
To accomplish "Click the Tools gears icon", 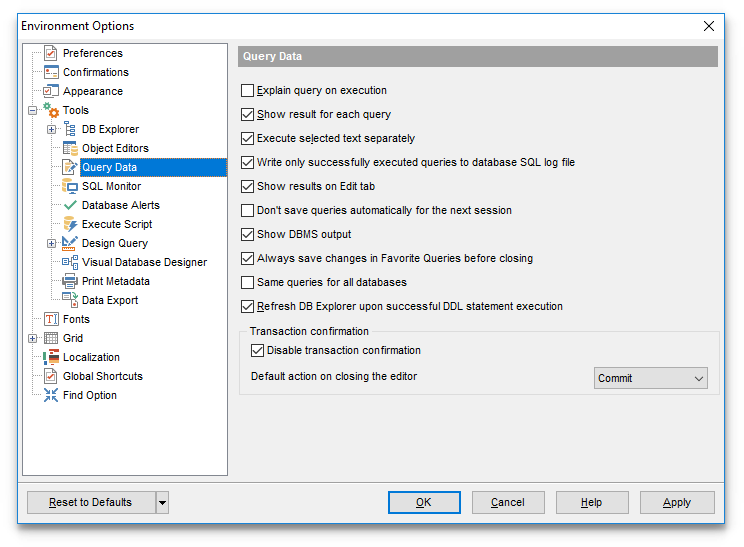I will coord(51,110).
